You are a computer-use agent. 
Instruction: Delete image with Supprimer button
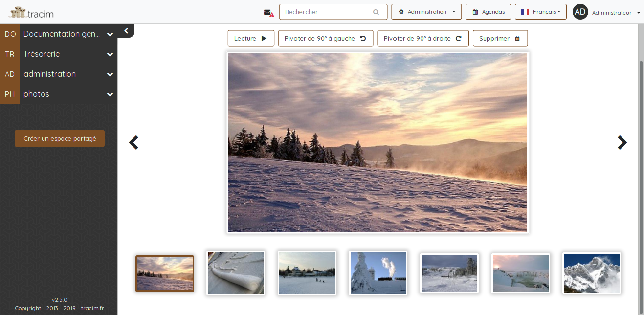click(500, 39)
